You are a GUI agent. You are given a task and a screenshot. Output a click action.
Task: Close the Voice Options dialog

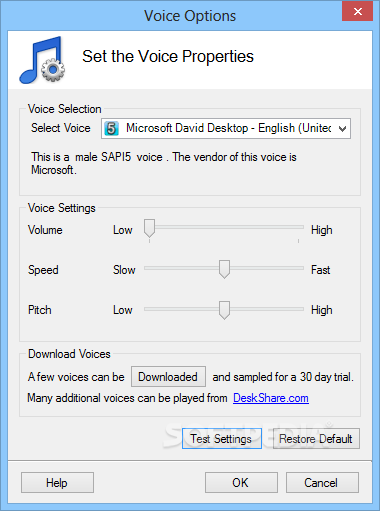(x=357, y=12)
